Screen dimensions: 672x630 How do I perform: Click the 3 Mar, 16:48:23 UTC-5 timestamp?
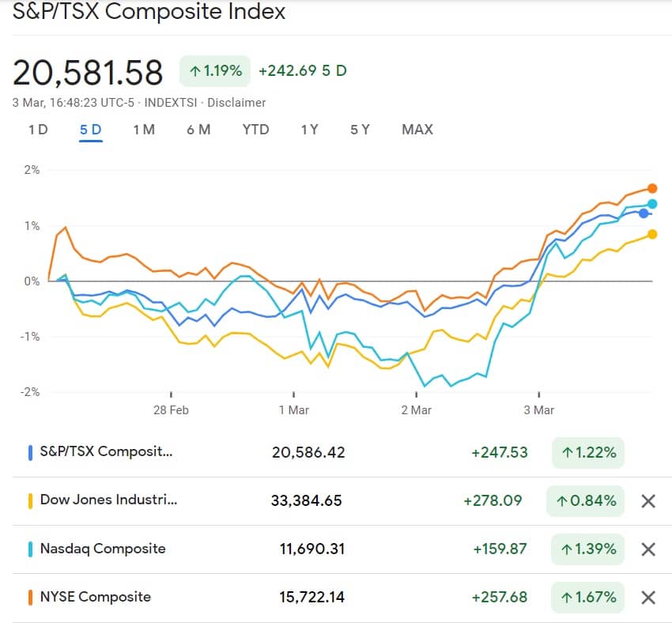click(x=74, y=103)
